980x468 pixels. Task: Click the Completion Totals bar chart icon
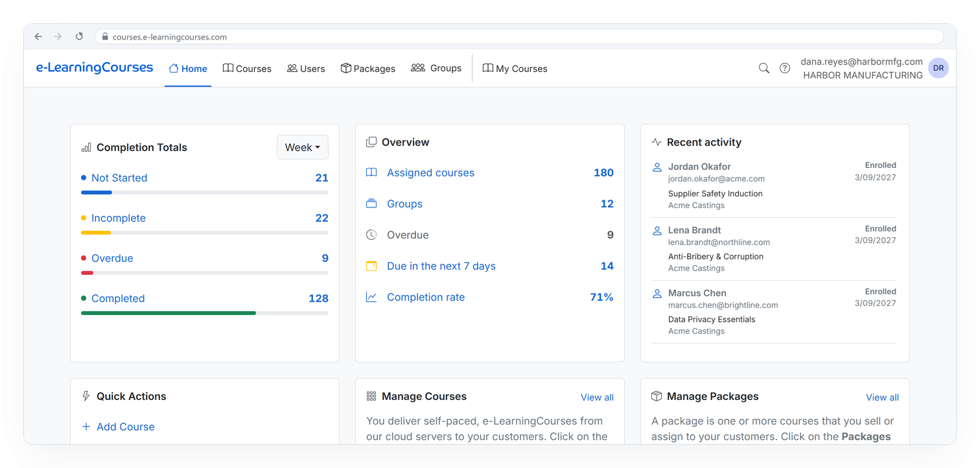click(x=86, y=148)
